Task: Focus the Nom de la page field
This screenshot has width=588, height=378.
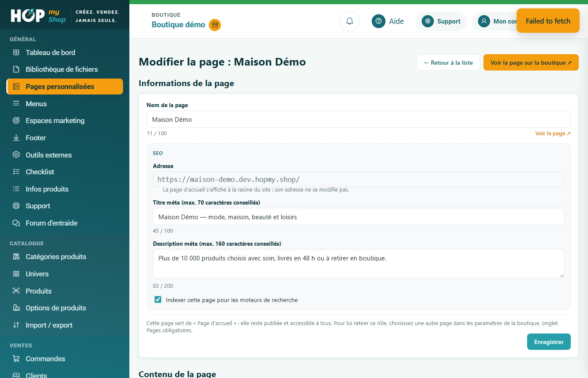Action: coord(359,119)
